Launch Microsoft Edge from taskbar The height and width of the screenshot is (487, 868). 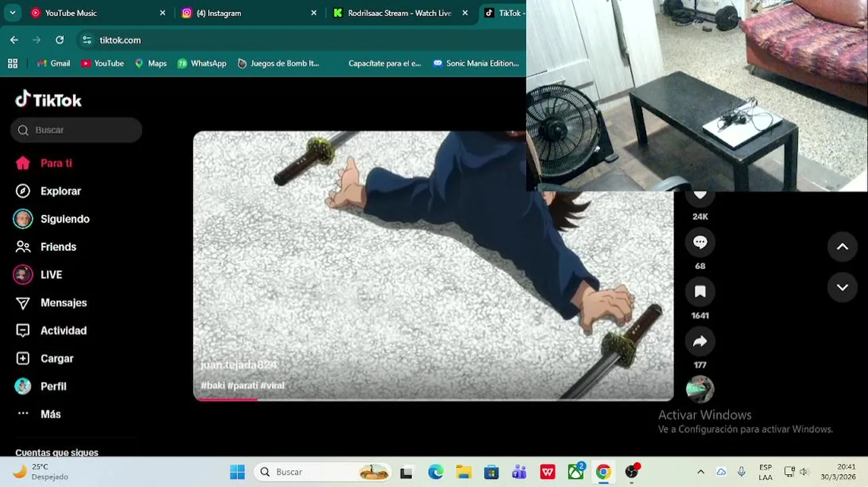[x=435, y=472]
